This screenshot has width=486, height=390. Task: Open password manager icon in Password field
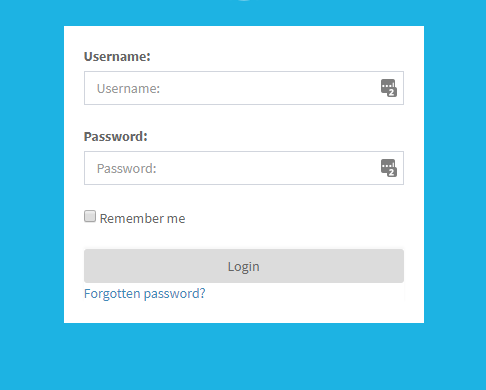tap(389, 168)
